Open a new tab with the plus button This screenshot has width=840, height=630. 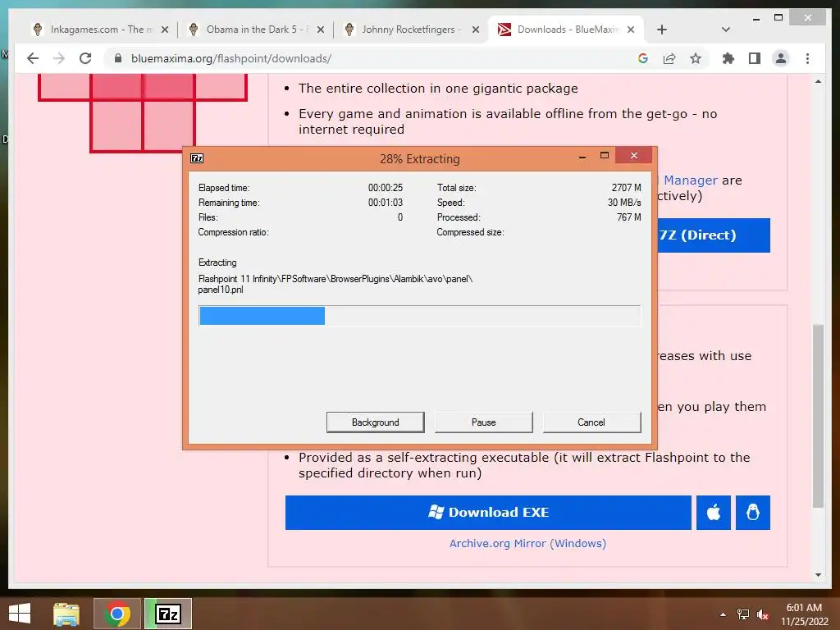pyautogui.click(x=662, y=30)
